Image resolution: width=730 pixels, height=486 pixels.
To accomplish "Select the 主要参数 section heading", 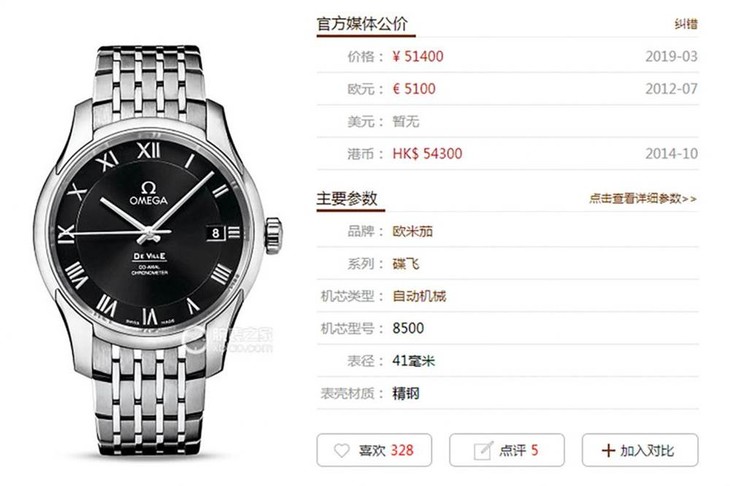I will click(x=347, y=199).
